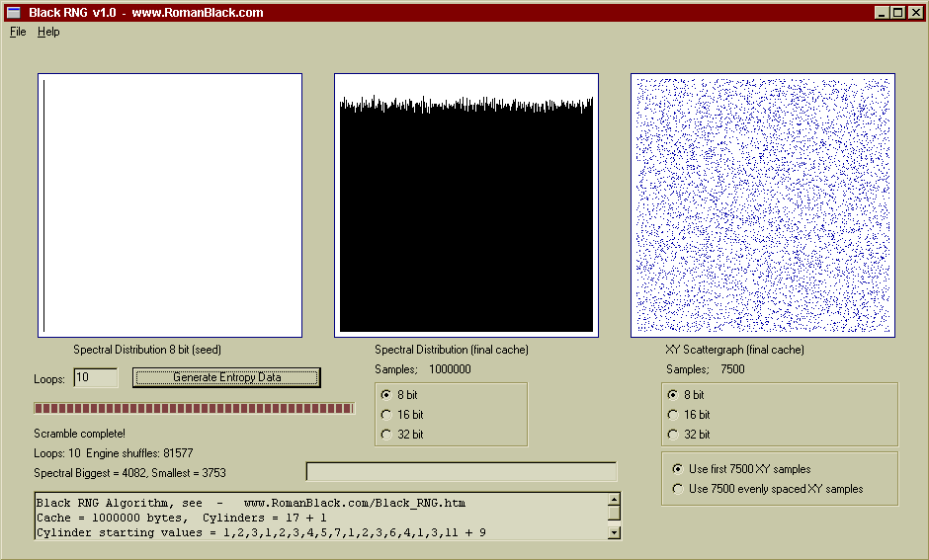Choose Use first 7500 XY samples

pos(678,469)
